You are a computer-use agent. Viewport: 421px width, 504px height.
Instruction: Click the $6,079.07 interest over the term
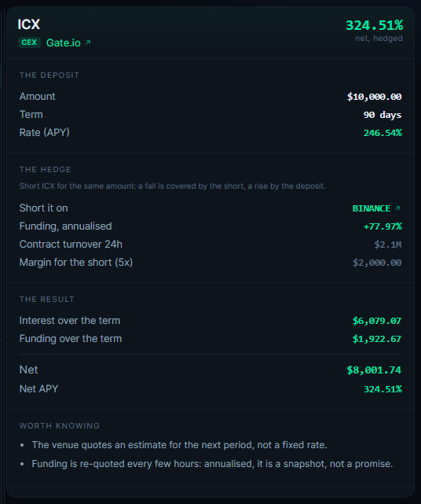pos(377,321)
